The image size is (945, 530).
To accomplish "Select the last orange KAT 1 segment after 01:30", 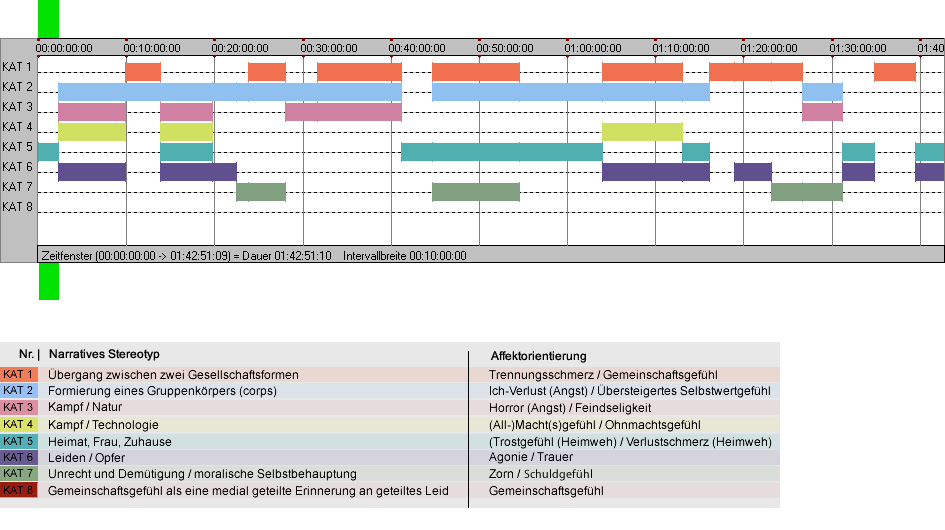I will coord(895,72).
